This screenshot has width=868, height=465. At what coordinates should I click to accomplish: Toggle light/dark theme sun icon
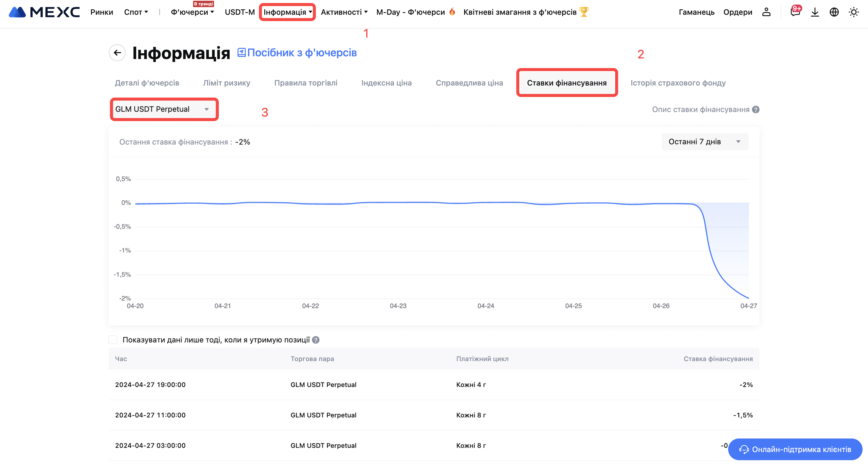(854, 12)
